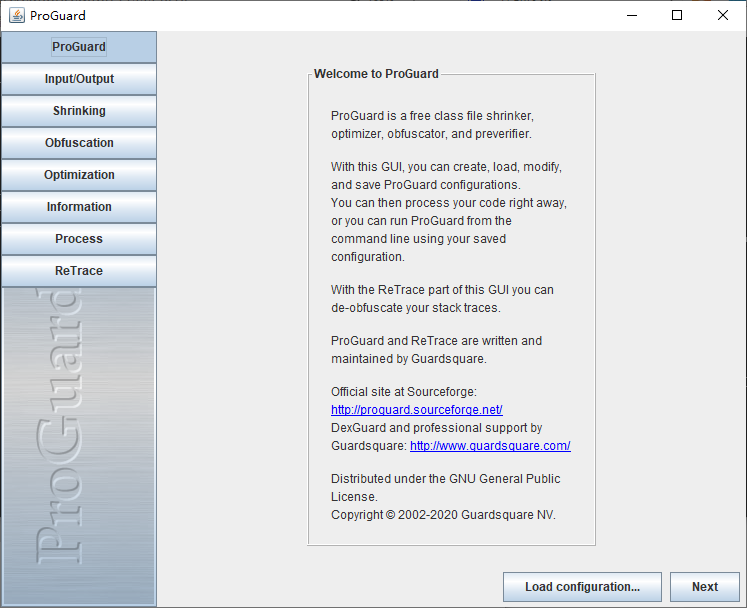Click the Next button
The width and height of the screenshot is (747, 608).
(705, 587)
